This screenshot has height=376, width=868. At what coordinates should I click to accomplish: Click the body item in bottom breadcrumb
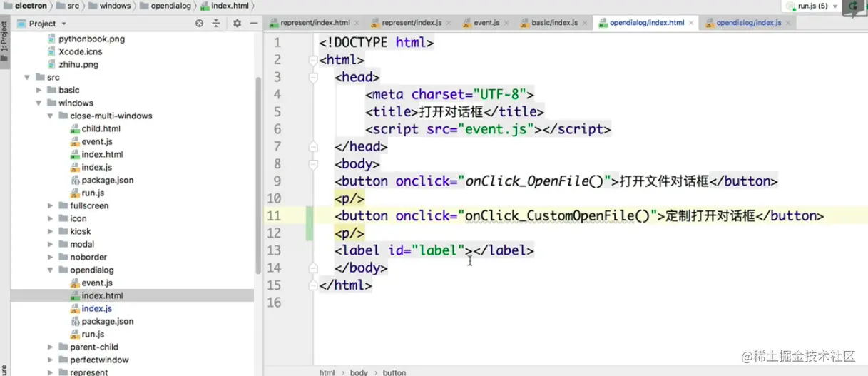click(x=359, y=372)
